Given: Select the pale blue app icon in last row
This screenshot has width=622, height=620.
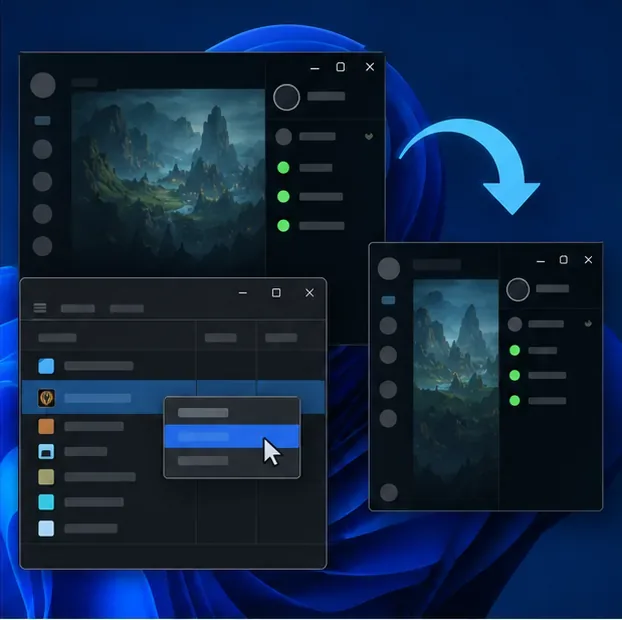Looking at the screenshot, I should pyautogui.click(x=46, y=528).
